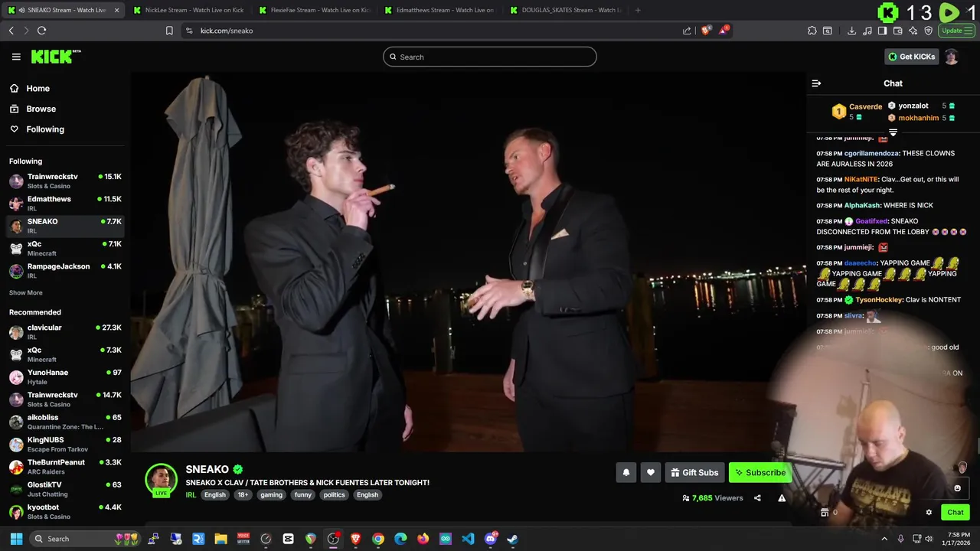Click Windows Start button

tap(16, 539)
